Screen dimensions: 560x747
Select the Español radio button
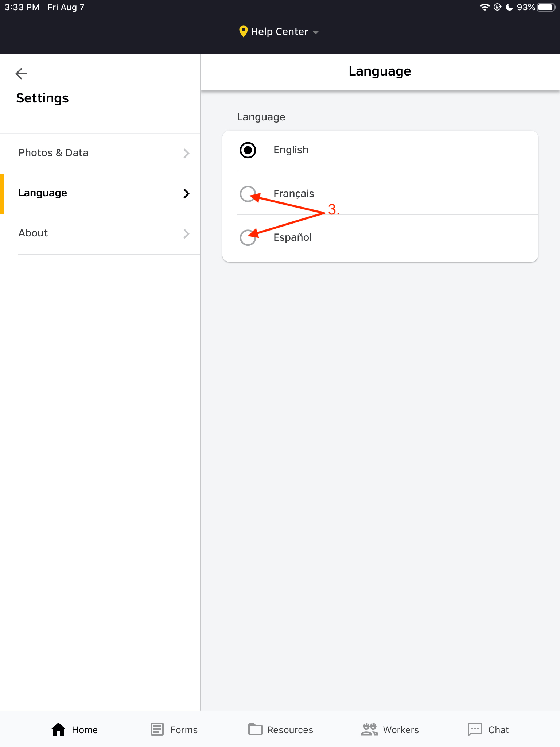[248, 237]
